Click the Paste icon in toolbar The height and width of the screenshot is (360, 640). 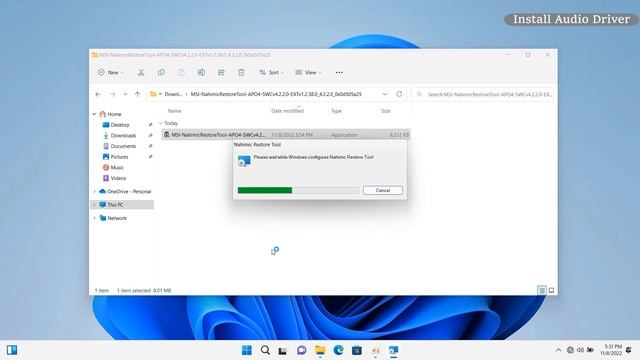click(x=181, y=72)
